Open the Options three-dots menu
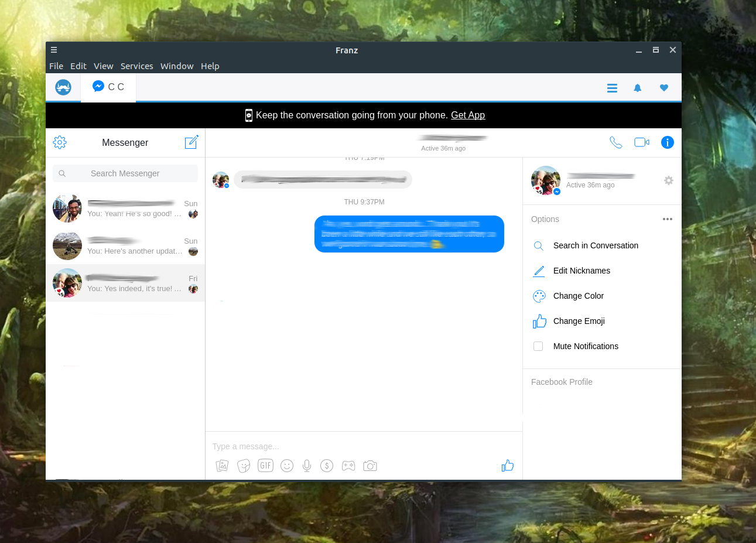 [x=668, y=219]
